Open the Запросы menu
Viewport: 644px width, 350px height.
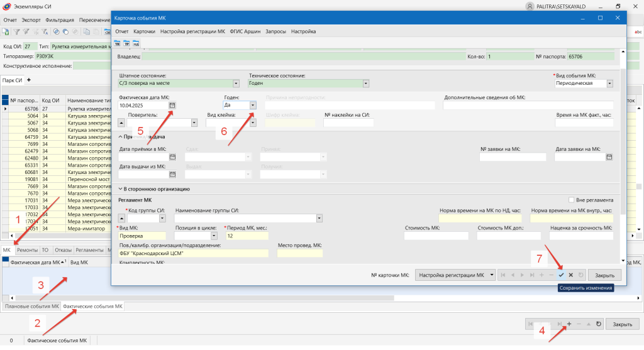pos(275,31)
